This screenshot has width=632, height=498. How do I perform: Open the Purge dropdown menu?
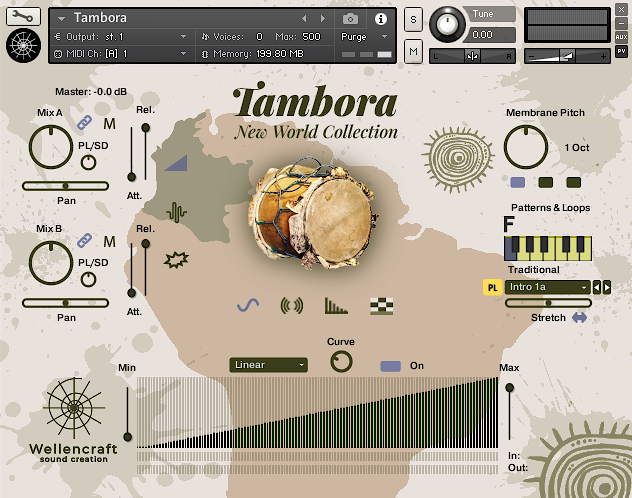pyautogui.click(x=364, y=37)
